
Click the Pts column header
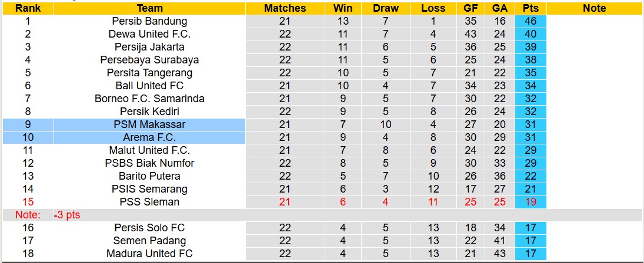[x=531, y=8]
